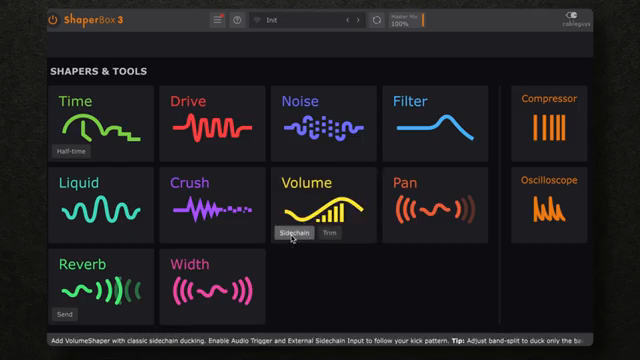Add the Time shaper

101,123
